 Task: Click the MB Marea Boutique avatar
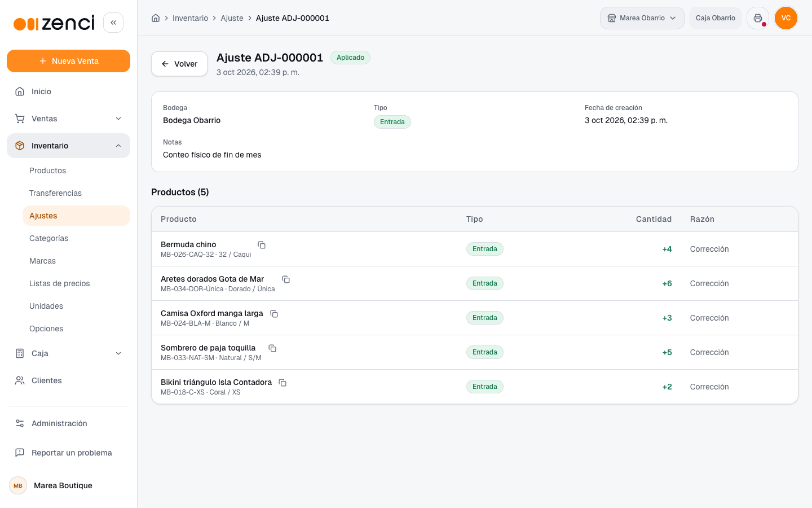18,485
